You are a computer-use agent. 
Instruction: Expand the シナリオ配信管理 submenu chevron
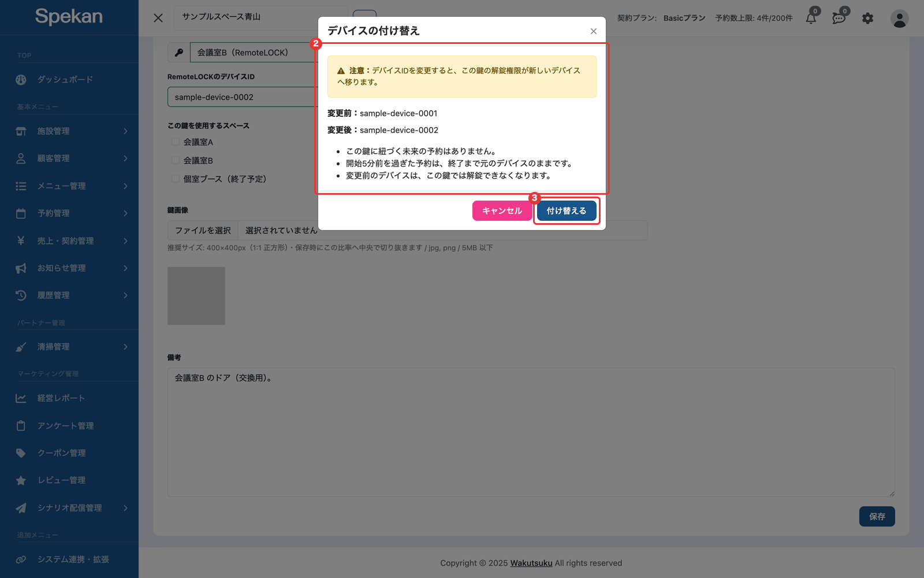click(125, 508)
